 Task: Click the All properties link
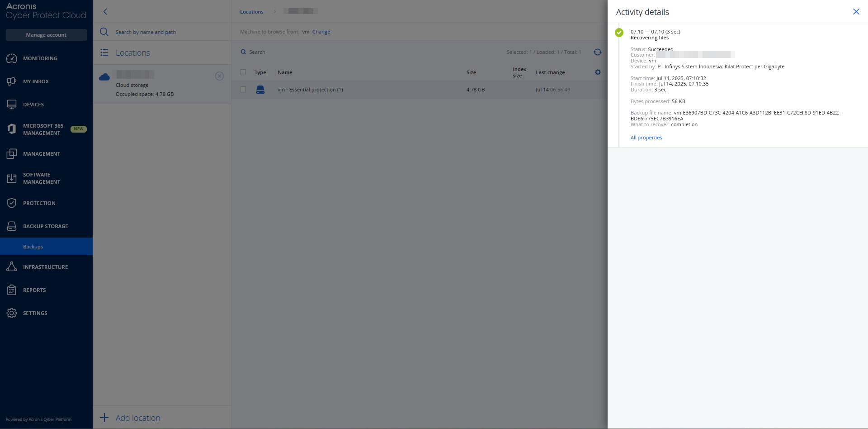coord(646,138)
